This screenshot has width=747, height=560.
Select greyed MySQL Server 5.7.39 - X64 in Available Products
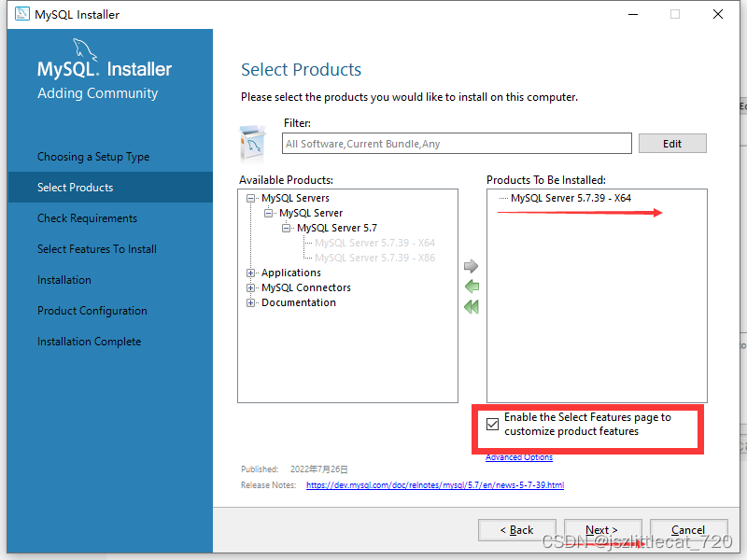click(375, 243)
